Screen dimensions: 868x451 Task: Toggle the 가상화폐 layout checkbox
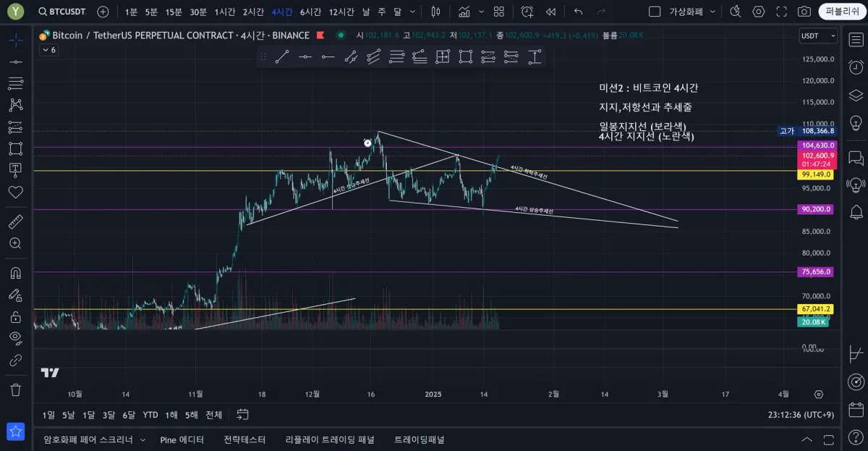coord(655,12)
